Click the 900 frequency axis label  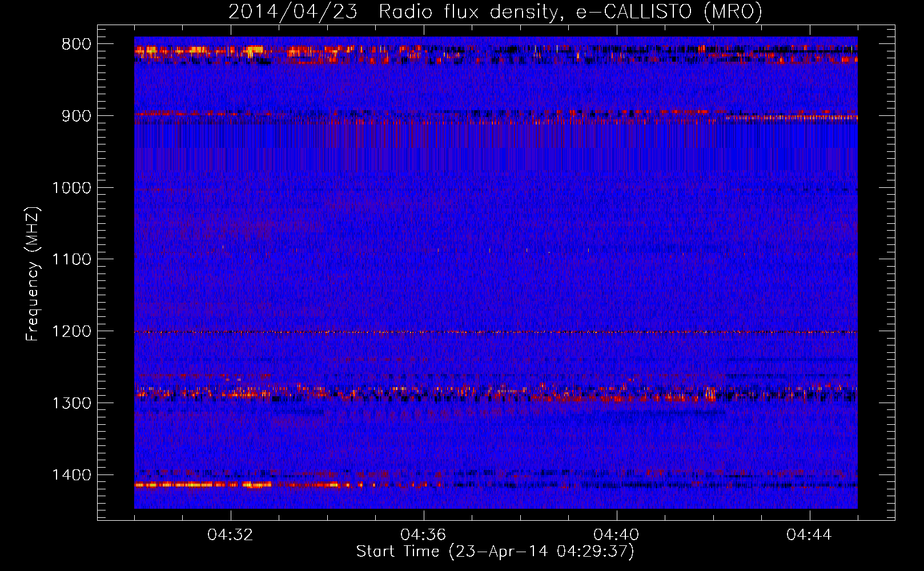point(76,116)
